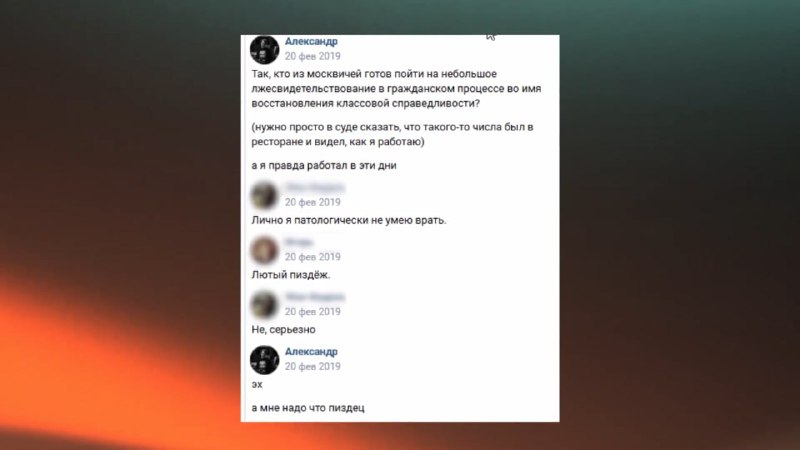Open the 20 фев 2019 timestamp above 'Лютый' comment
The width and height of the screenshot is (800, 450).
point(313,257)
